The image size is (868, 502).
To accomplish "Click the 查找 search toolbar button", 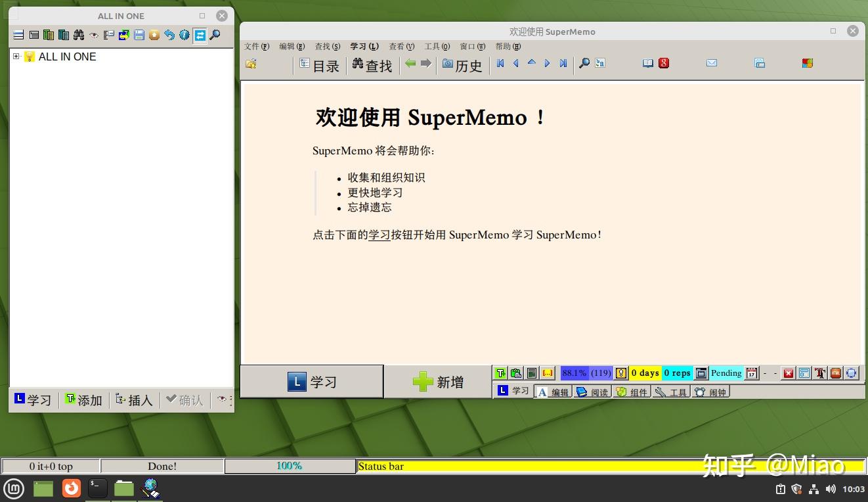I will 372,65.
